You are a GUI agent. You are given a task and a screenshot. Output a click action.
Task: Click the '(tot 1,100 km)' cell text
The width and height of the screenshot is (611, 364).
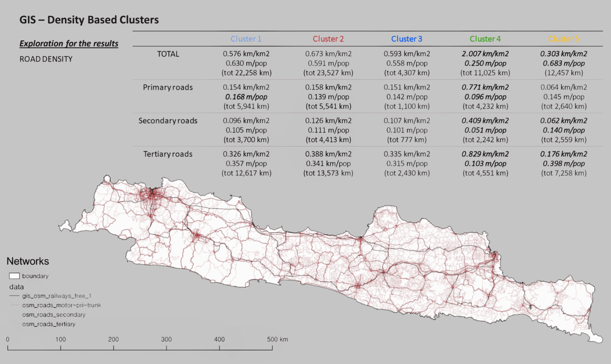point(407,107)
